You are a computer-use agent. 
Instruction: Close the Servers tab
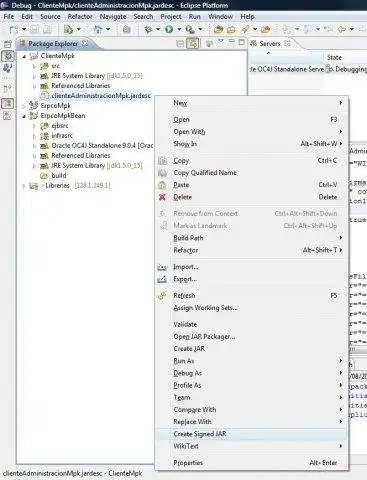287,43
